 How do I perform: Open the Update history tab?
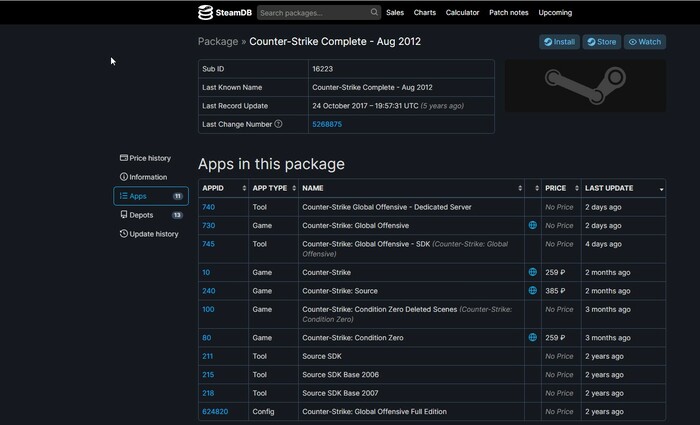click(149, 233)
